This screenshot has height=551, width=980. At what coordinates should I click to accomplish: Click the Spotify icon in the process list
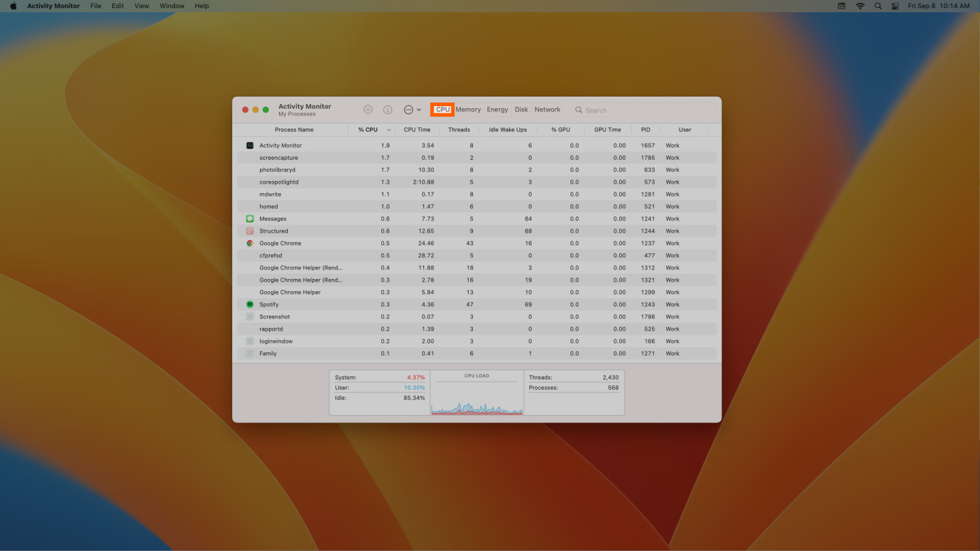[x=249, y=304]
